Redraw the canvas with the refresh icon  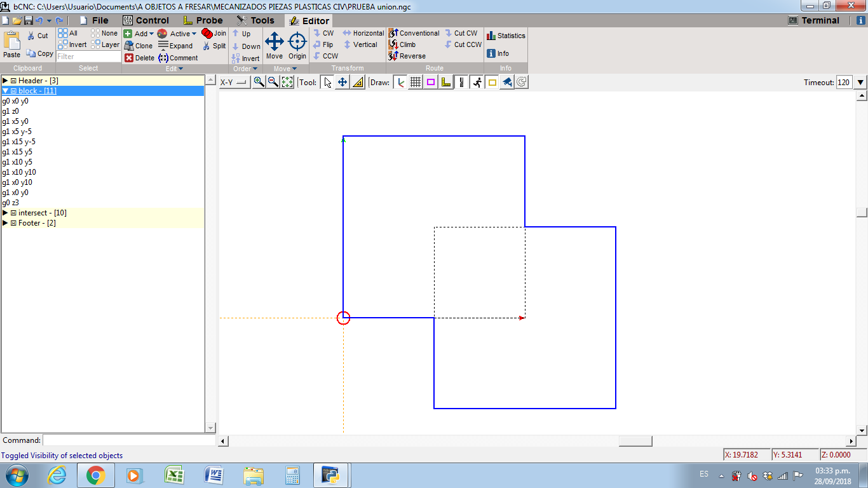coord(522,82)
